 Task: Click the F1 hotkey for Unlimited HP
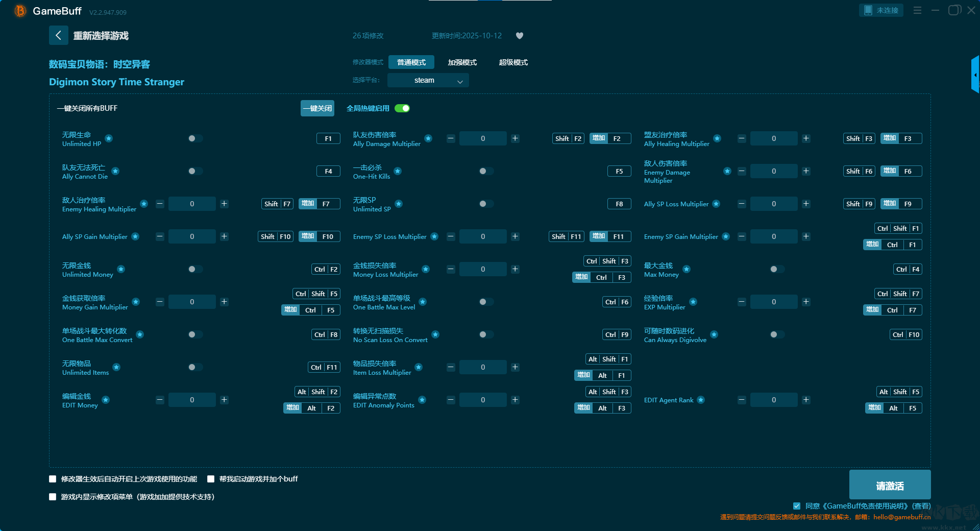pyautogui.click(x=328, y=138)
